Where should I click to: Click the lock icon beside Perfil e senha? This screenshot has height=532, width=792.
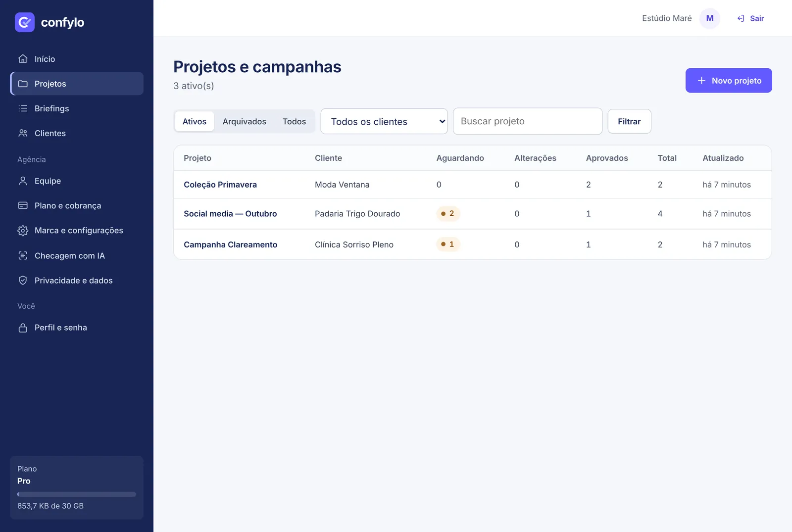[23, 328]
